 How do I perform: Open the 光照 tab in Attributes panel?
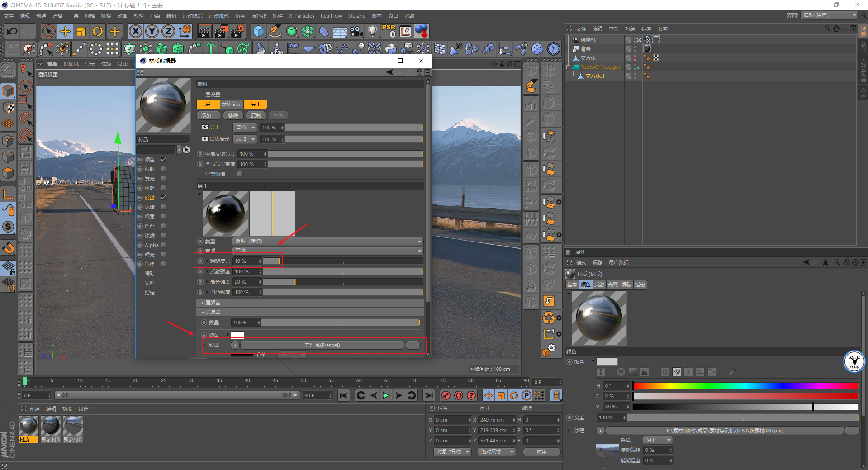click(612, 285)
